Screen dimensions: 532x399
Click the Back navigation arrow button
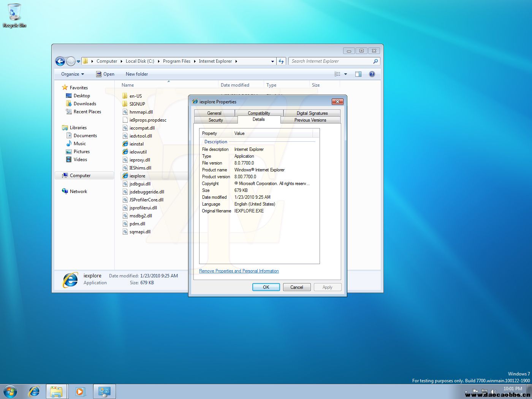[60, 61]
